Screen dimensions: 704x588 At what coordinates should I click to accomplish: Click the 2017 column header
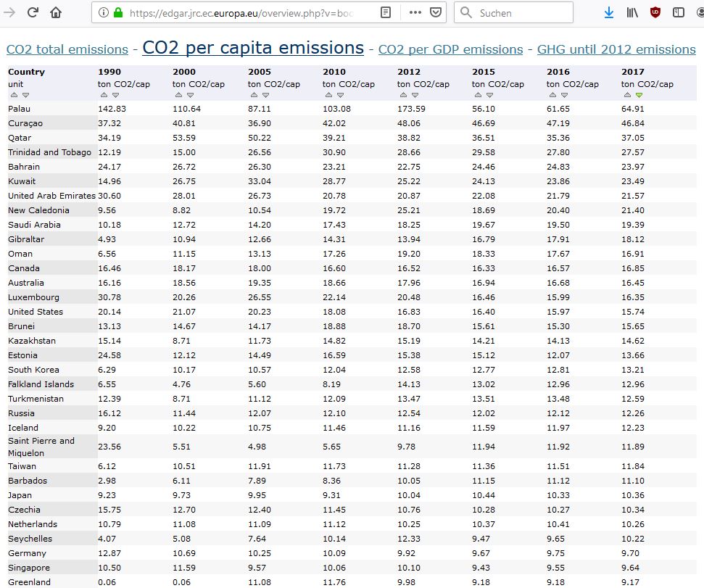633,72
